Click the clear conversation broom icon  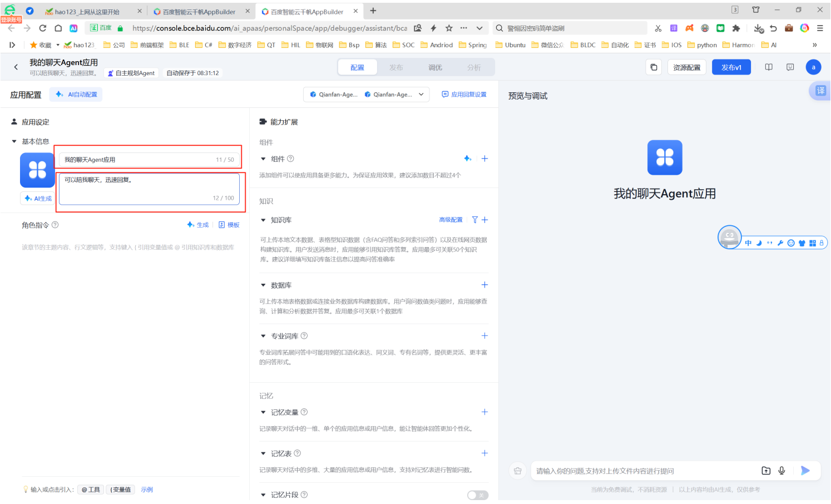(518, 471)
